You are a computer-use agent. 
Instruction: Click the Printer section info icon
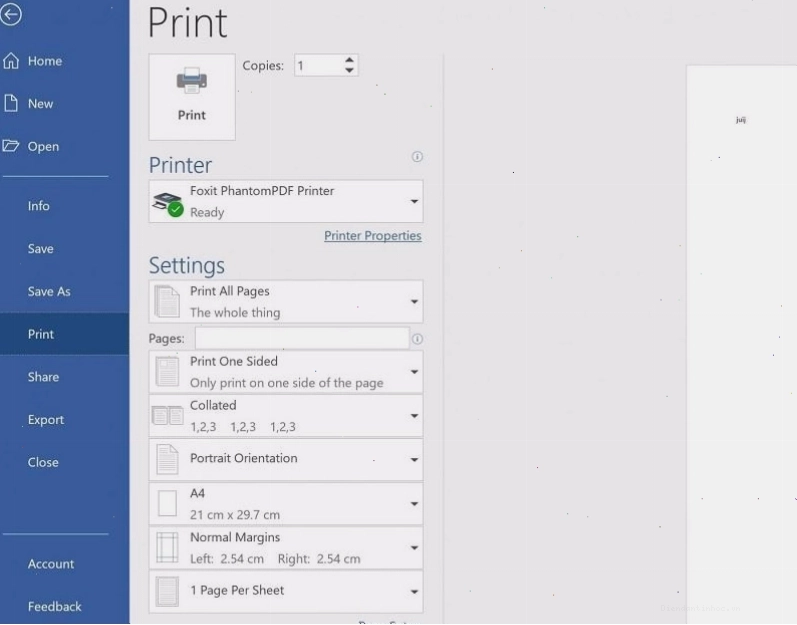tap(417, 157)
